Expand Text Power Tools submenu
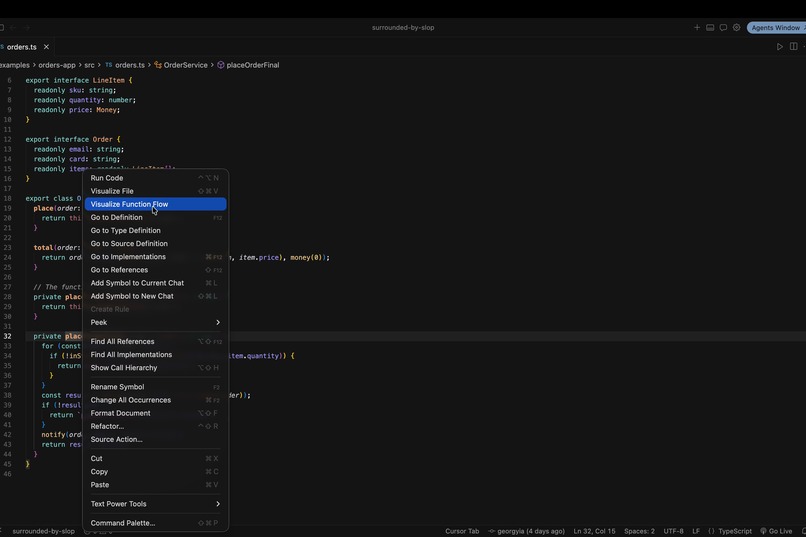806x537 pixels. click(x=155, y=504)
